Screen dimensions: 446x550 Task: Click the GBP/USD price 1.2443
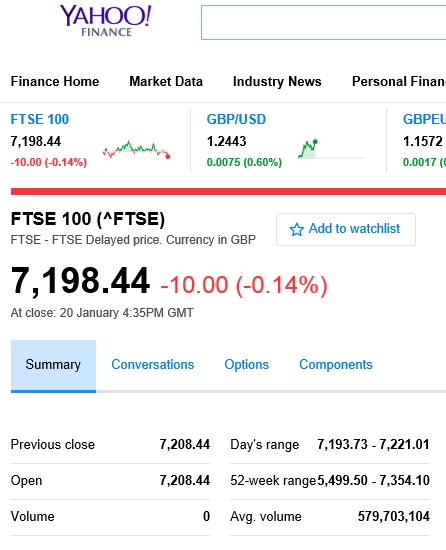(227, 141)
